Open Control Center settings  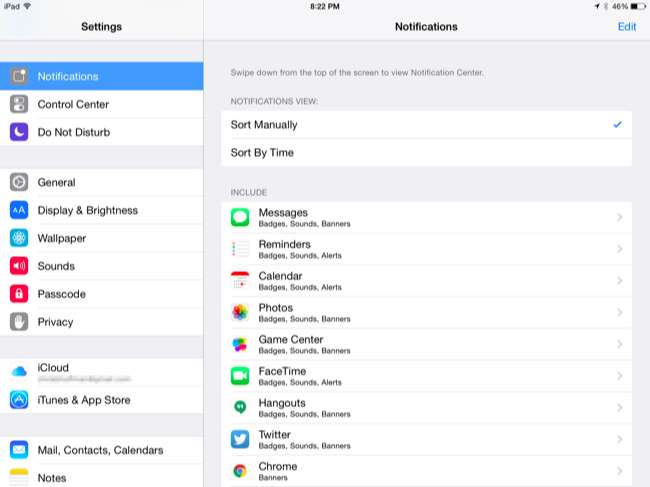(x=102, y=104)
